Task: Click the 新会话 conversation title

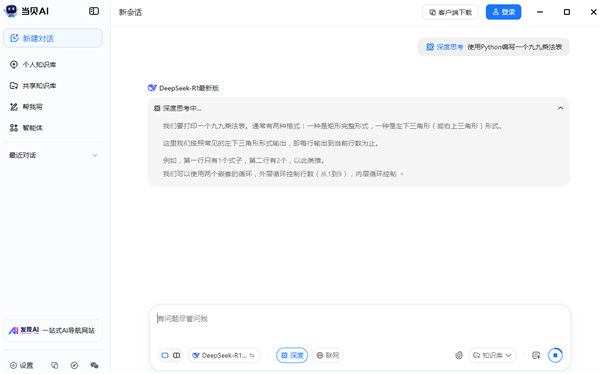Action: pos(130,12)
